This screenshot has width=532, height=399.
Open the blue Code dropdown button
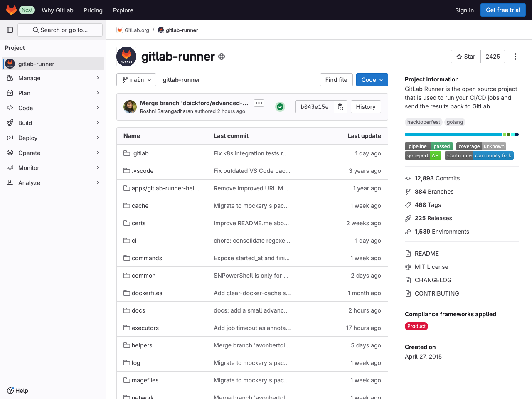coord(372,80)
